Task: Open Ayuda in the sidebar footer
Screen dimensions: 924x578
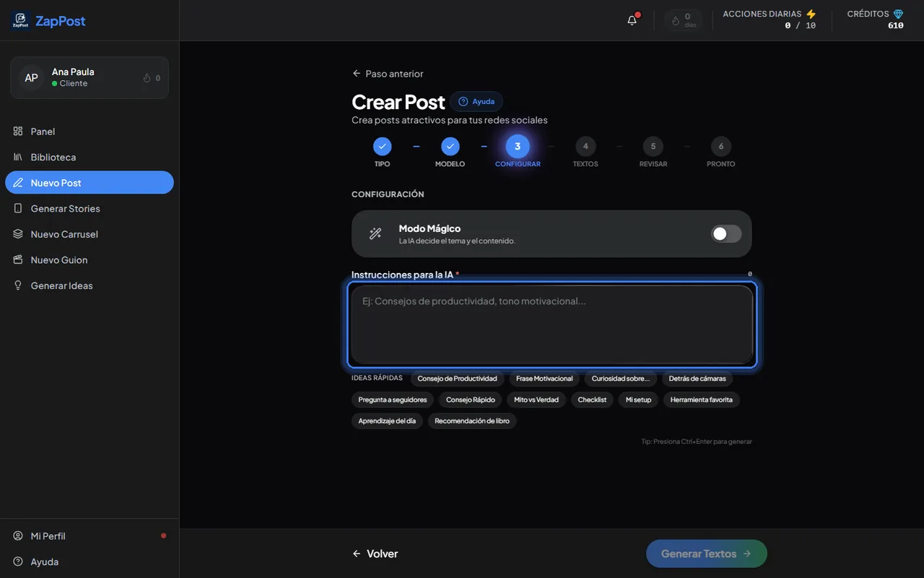Action: pyautogui.click(x=90, y=561)
